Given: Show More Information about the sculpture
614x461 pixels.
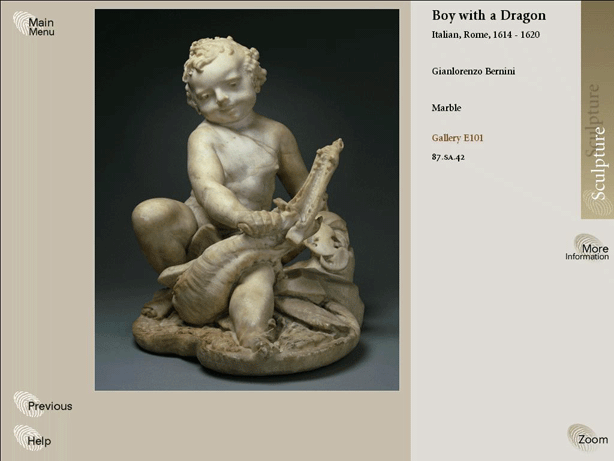Looking at the screenshot, I should [x=587, y=252].
